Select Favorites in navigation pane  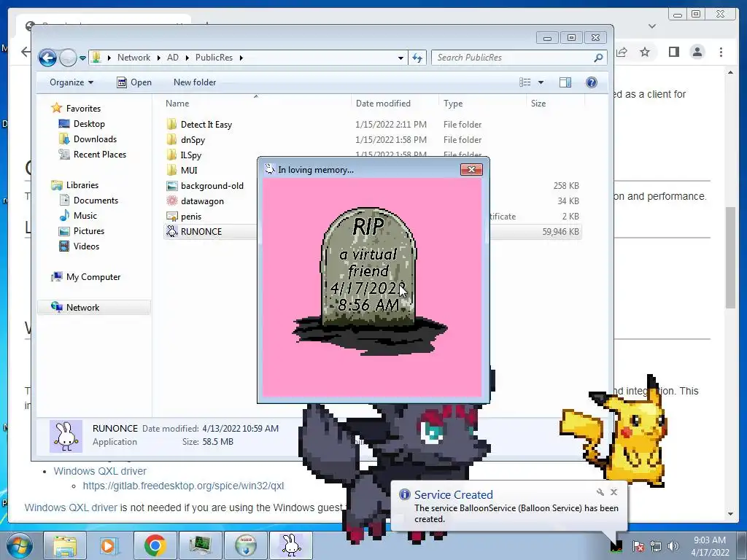pyautogui.click(x=76, y=108)
